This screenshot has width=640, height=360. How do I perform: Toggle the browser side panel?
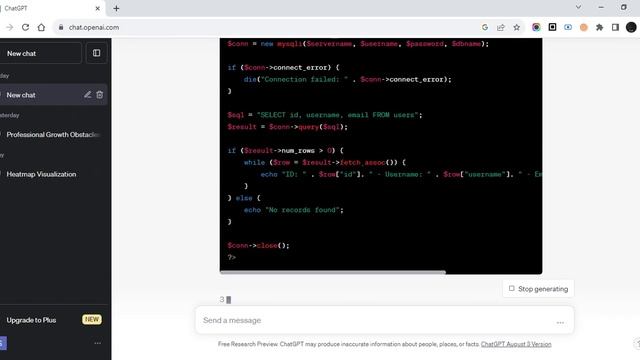coord(616,27)
